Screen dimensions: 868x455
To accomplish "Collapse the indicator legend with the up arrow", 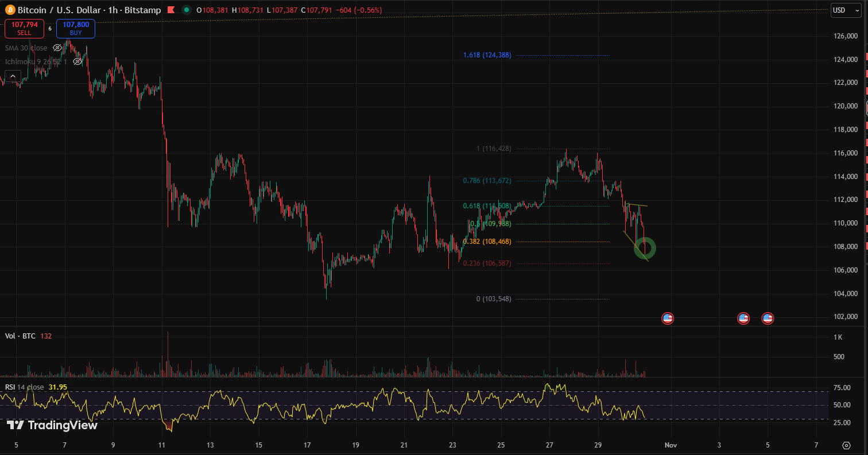I will point(12,75).
